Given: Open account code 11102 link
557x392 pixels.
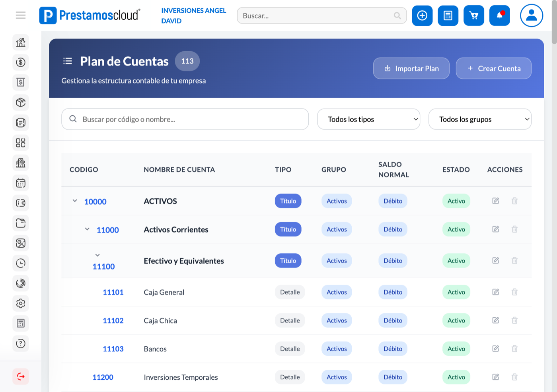Looking at the screenshot, I should click(x=113, y=320).
